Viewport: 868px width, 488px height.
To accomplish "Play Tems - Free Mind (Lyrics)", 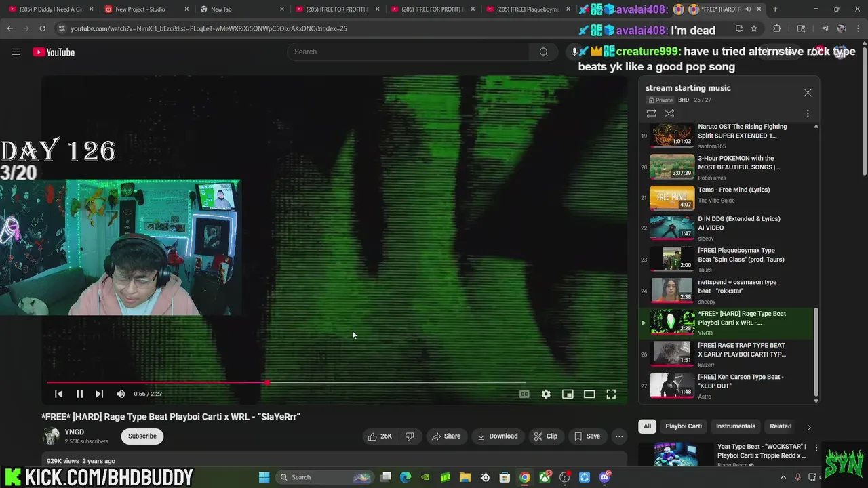I will (726, 198).
